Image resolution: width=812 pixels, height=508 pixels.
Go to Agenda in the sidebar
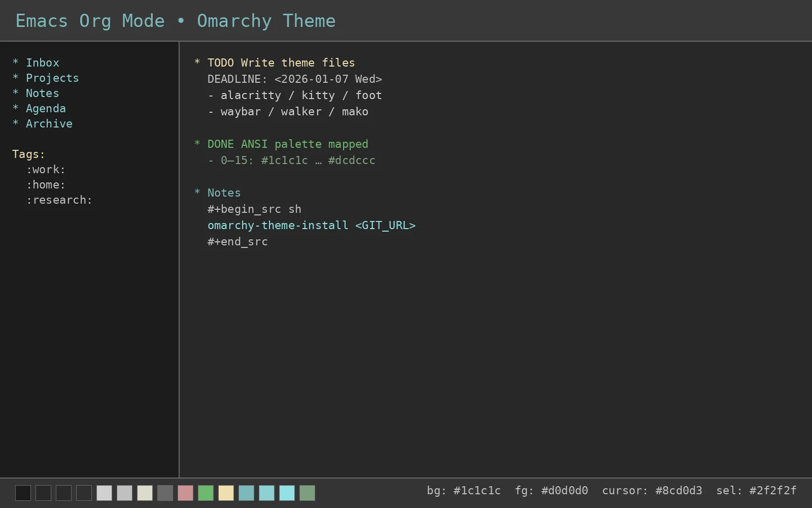click(x=39, y=108)
